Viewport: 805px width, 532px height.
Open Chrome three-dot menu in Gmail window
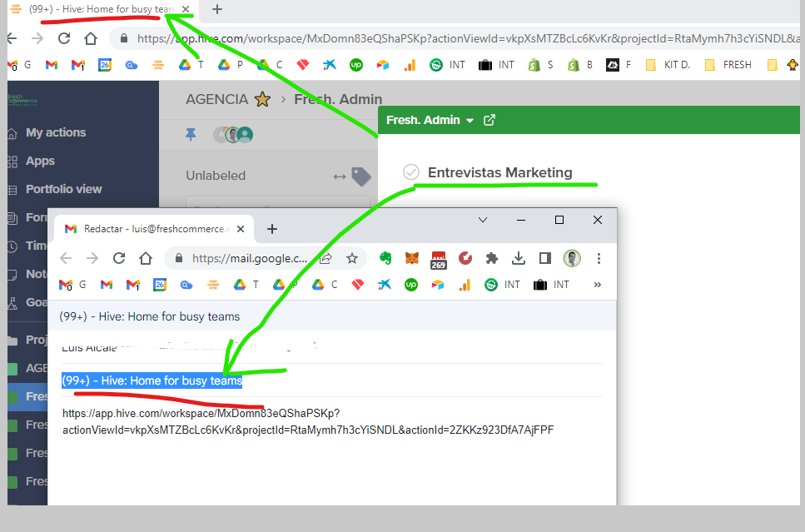pos(599,258)
